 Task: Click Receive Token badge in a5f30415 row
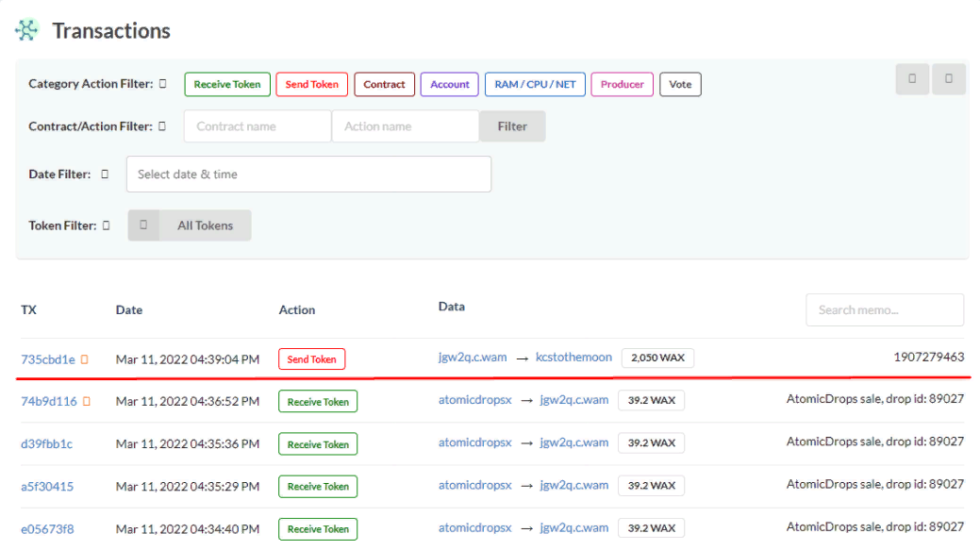click(318, 486)
